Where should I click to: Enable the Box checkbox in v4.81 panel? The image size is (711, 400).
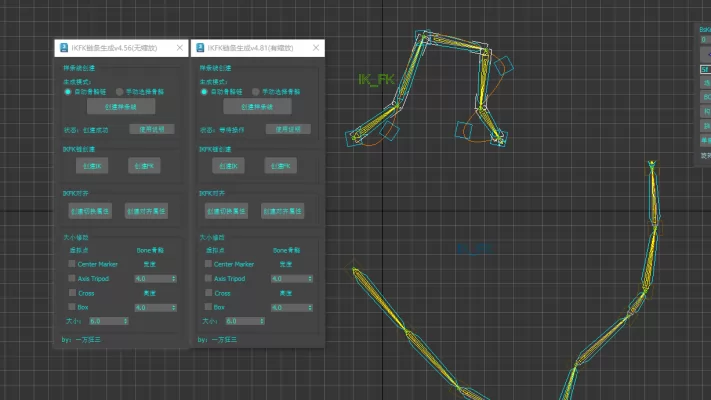209,307
